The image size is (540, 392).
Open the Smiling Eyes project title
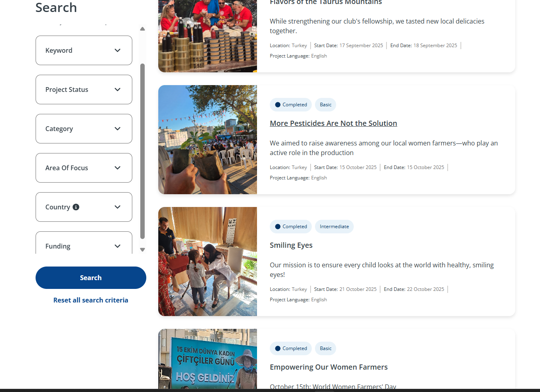coord(291,245)
